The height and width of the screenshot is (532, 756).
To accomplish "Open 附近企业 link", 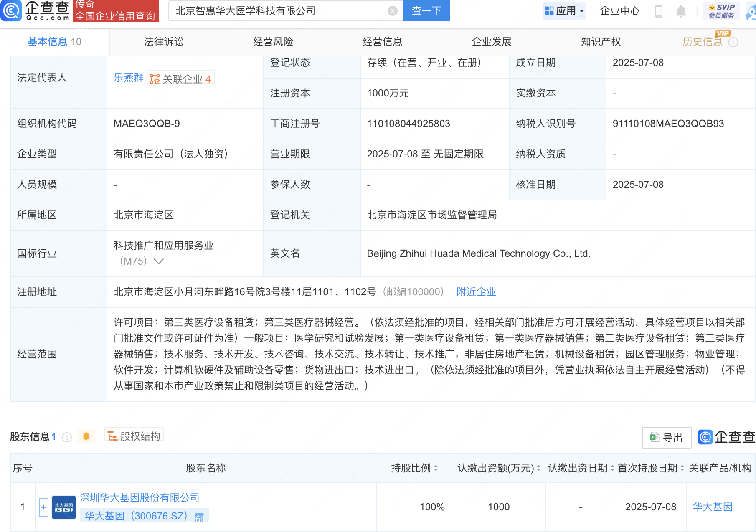I will [x=476, y=292].
